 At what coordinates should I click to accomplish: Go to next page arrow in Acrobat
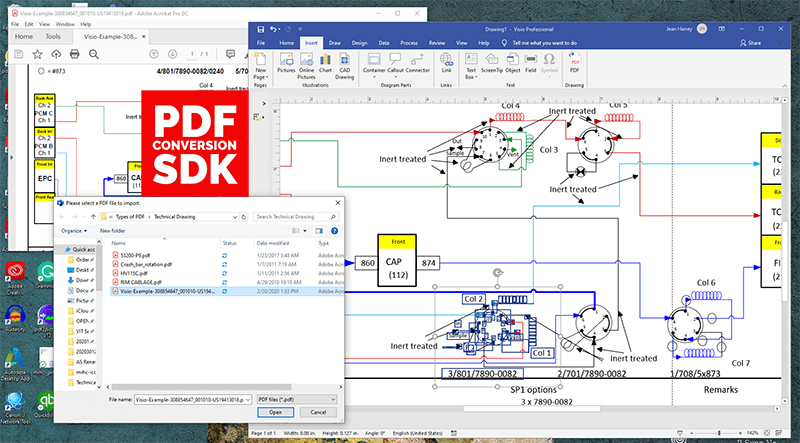172,54
